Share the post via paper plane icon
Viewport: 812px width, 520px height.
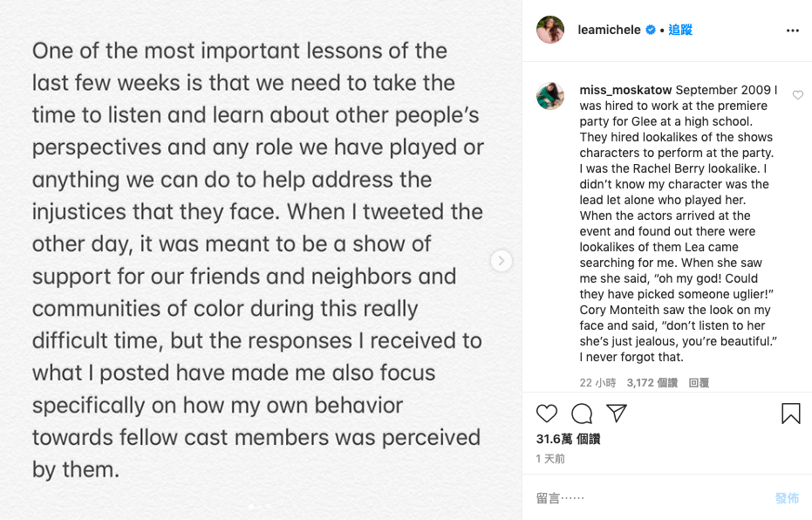[617, 413]
